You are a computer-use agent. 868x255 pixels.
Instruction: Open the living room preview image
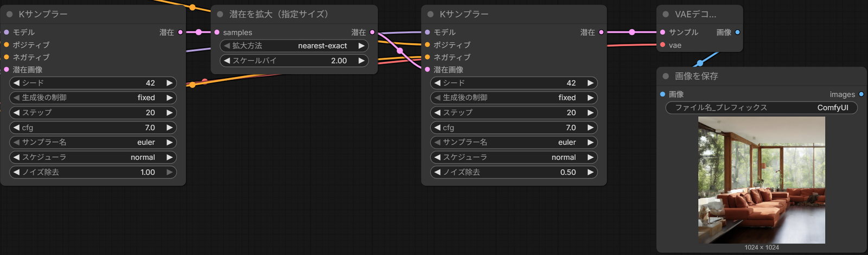tap(762, 180)
